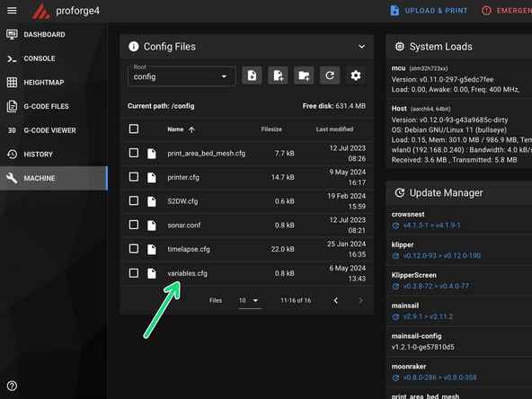Screen dimensions: 532x399
Task: Click the proforge4 red logo
Action: pos(41,11)
